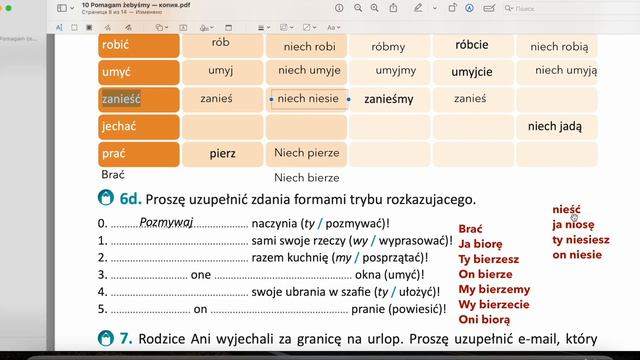Click the 'umyć' header cell
This screenshot has width=640, height=360.
pyautogui.click(x=139, y=72)
